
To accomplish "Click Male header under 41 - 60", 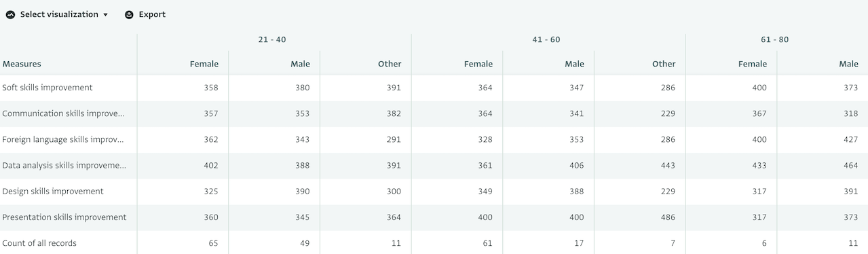I will tap(574, 64).
